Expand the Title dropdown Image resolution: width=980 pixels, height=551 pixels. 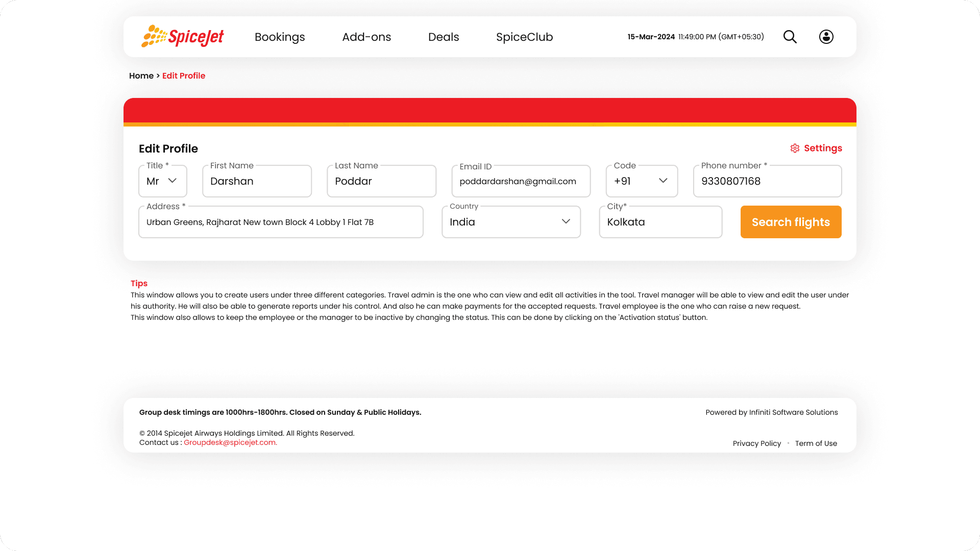163,181
